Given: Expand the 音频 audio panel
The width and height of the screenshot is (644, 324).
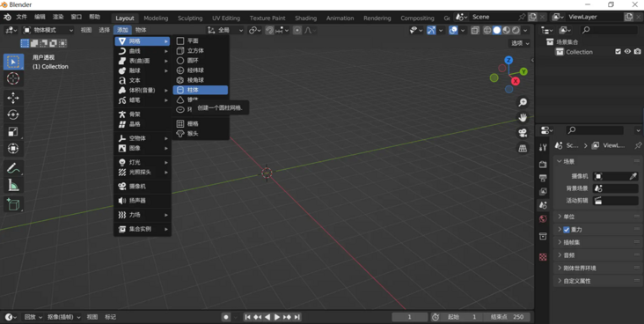Looking at the screenshot, I should click(597, 255).
